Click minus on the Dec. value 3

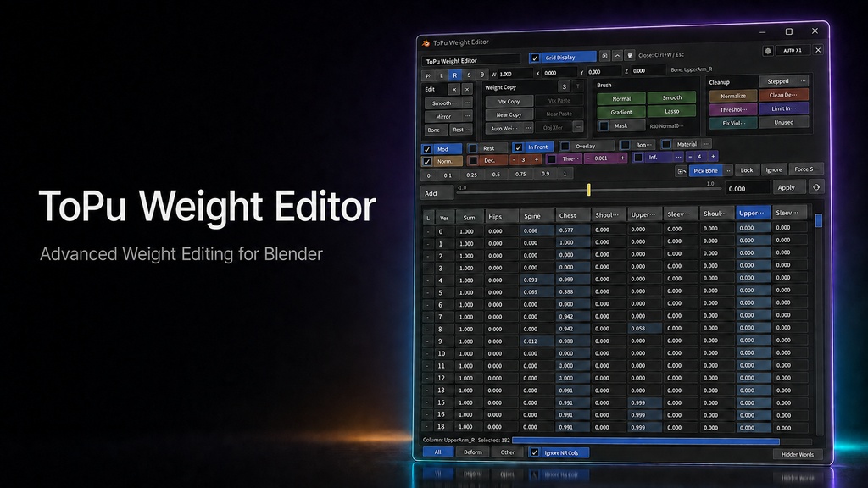515,159
